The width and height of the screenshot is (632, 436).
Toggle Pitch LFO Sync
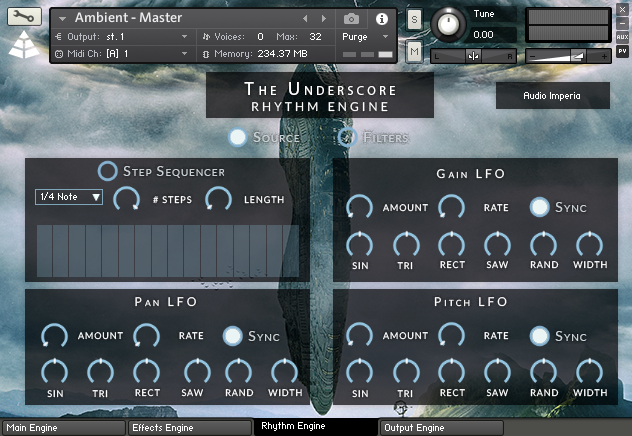539,336
